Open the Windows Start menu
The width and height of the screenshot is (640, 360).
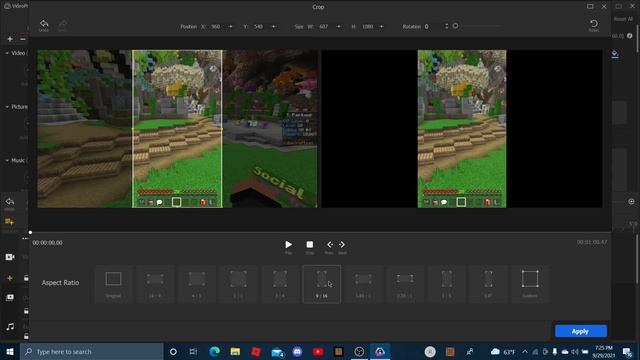(x=10, y=351)
